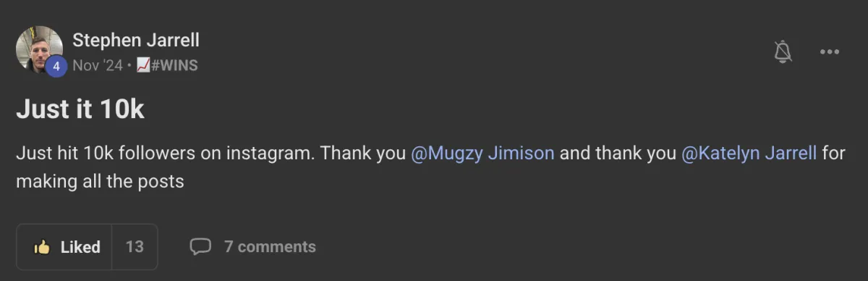Image resolution: width=868 pixels, height=281 pixels.
Task: Click the level 4 badge on avatar
Action: click(x=56, y=66)
